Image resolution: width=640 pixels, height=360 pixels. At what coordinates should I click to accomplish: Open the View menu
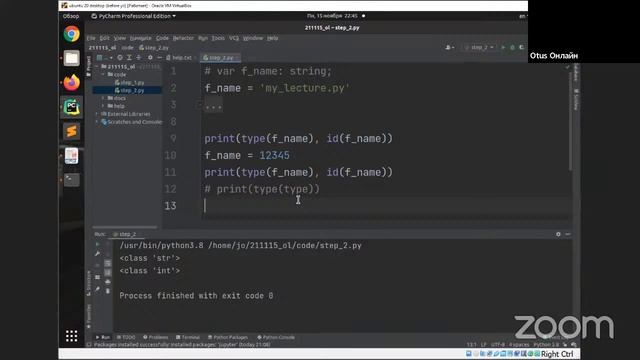click(120, 38)
